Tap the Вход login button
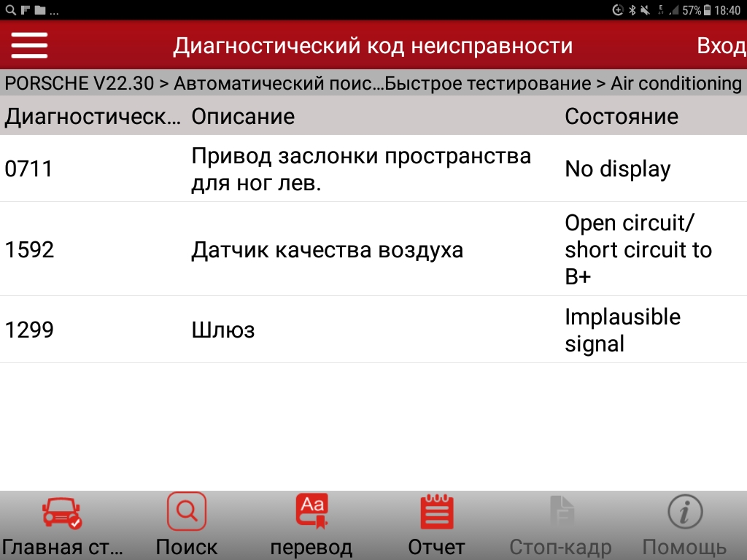Viewport: 747px width, 560px height. [x=721, y=46]
